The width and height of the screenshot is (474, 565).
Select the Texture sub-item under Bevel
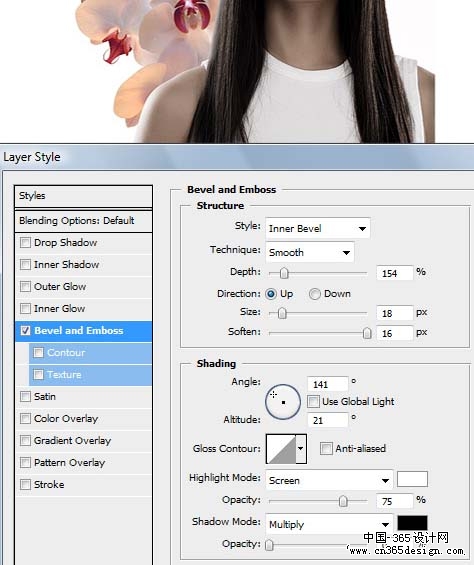click(90, 375)
